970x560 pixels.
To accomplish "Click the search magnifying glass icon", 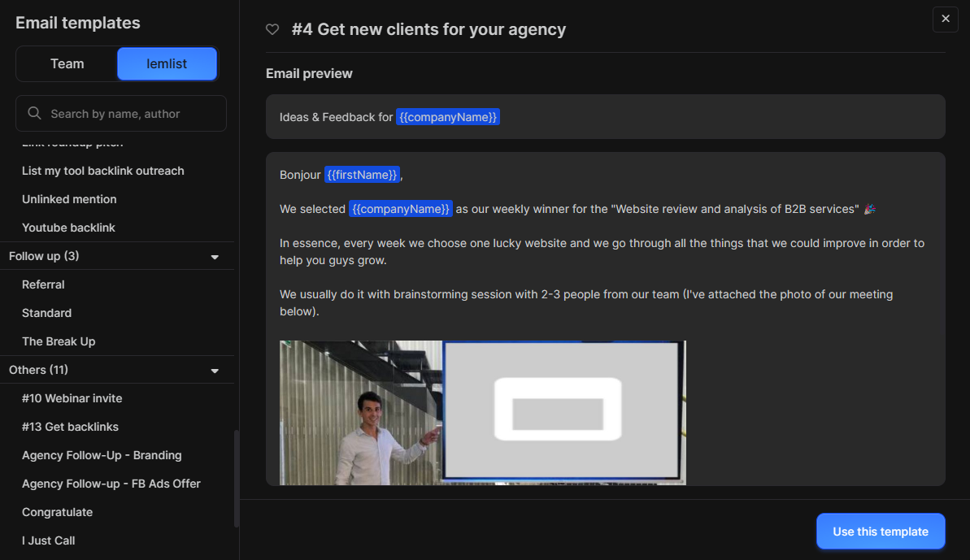I will coord(34,113).
